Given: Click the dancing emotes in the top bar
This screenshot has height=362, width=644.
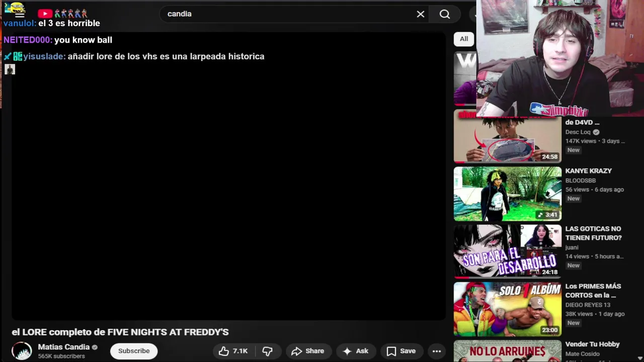Looking at the screenshot, I should (x=70, y=14).
